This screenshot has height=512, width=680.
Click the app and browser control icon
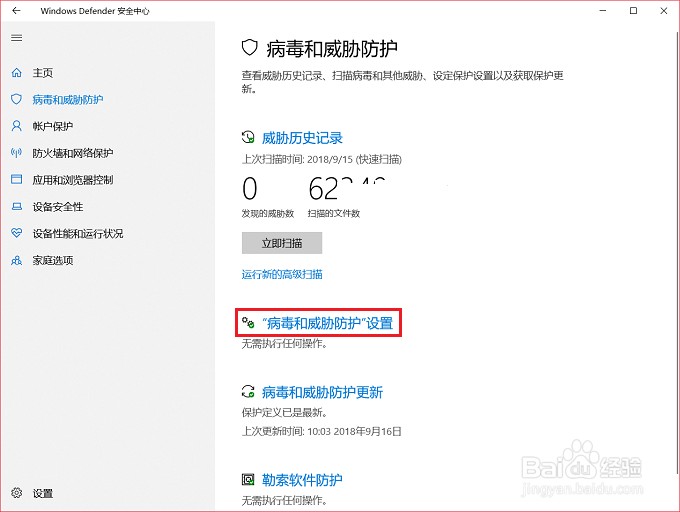pyautogui.click(x=16, y=179)
